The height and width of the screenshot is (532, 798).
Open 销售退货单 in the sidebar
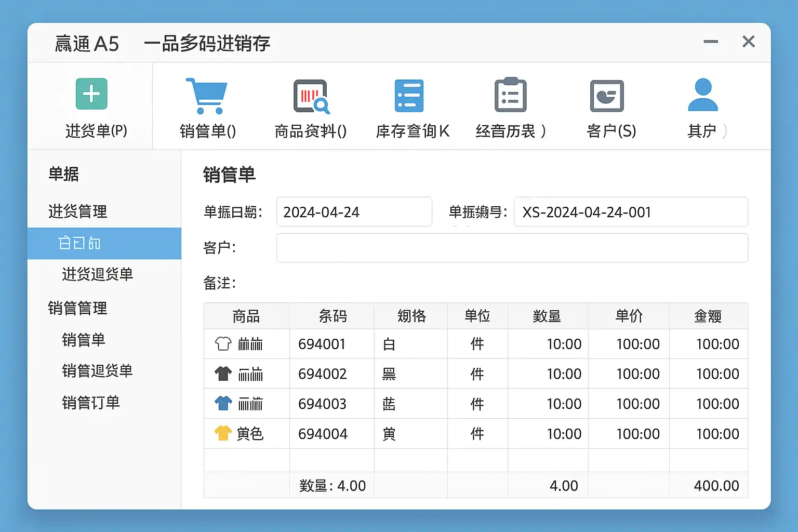(x=97, y=371)
